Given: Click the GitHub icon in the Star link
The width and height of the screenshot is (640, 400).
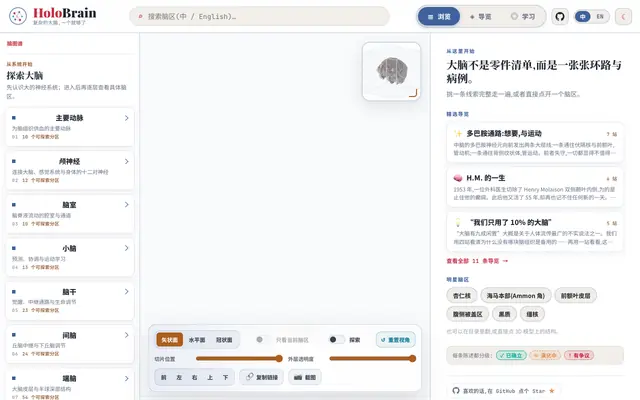Looking at the screenshot, I should (x=456, y=391).
